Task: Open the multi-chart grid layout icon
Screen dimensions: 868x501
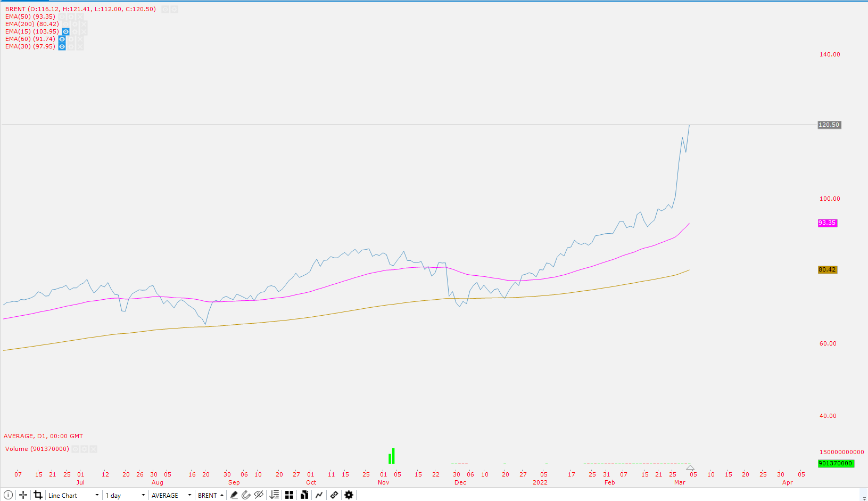Action: (x=289, y=495)
